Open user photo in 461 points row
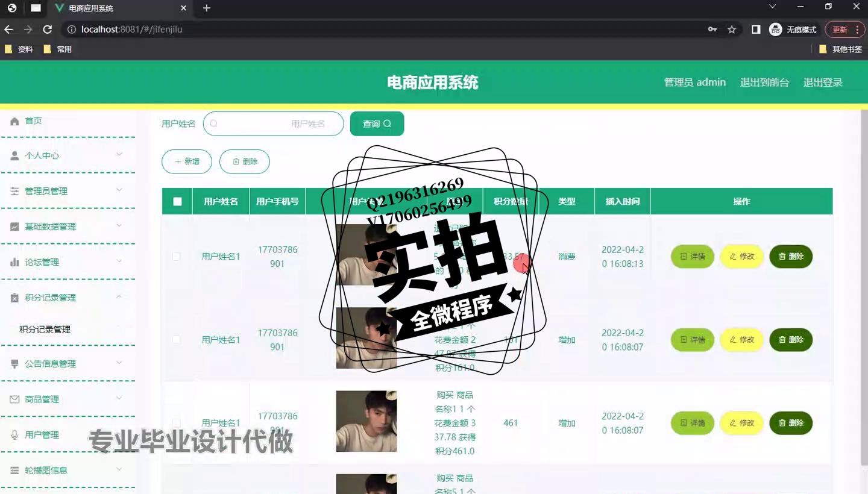This screenshot has width=868, height=494. (366, 421)
